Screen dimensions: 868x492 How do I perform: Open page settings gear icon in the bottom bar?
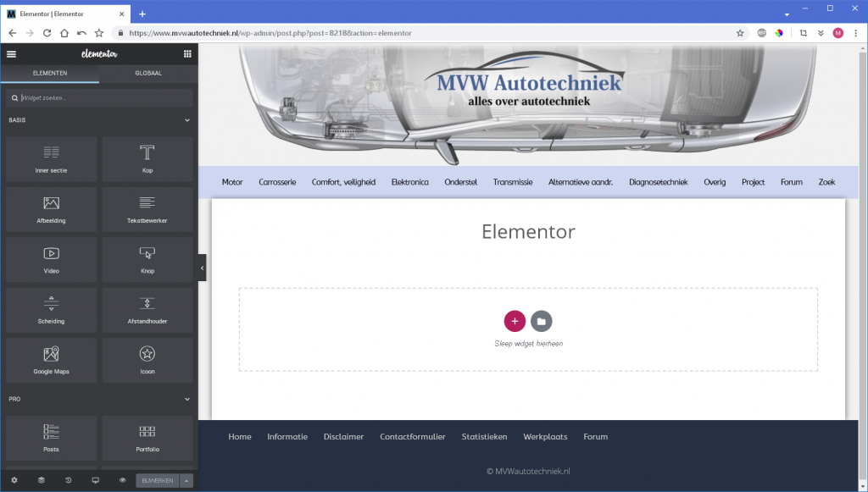coord(14,480)
